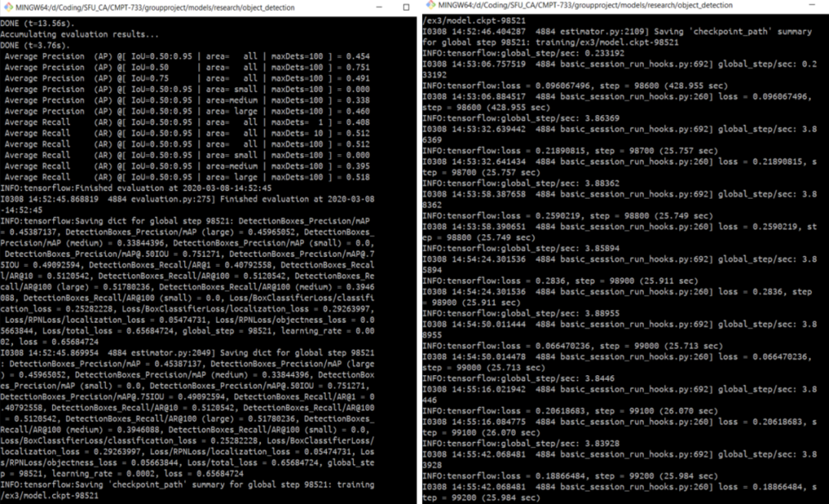Click the '/ex3/model.ckpt-98521' line in right terminal
Screen dimensions: 829x504
(474, 21)
